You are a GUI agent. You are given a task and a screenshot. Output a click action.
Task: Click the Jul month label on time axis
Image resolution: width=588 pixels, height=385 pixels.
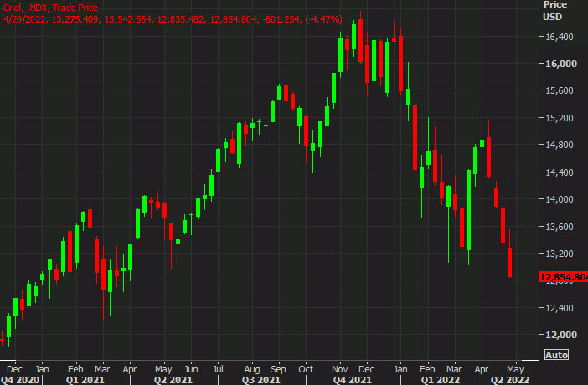pyautogui.click(x=219, y=368)
